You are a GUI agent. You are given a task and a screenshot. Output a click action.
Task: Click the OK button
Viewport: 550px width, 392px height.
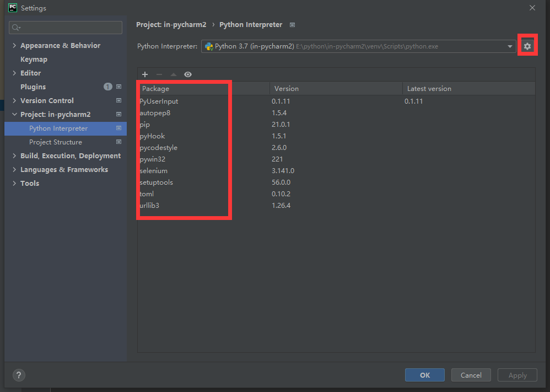(425, 375)
